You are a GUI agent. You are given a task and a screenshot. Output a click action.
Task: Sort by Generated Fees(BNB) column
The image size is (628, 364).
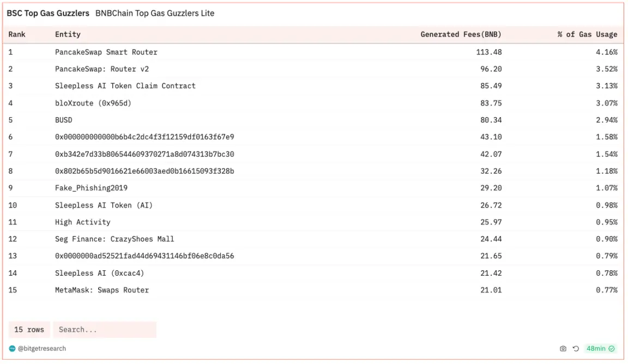click(461, 34)
